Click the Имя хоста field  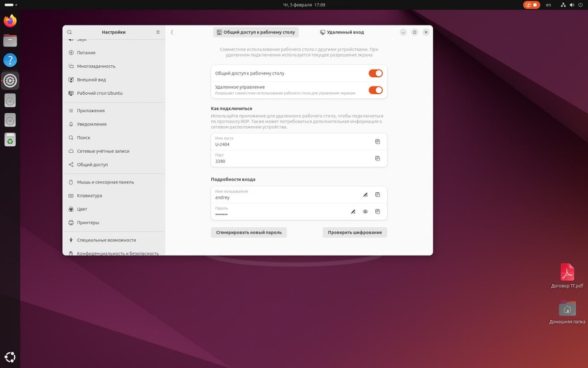tap(299, 142)
